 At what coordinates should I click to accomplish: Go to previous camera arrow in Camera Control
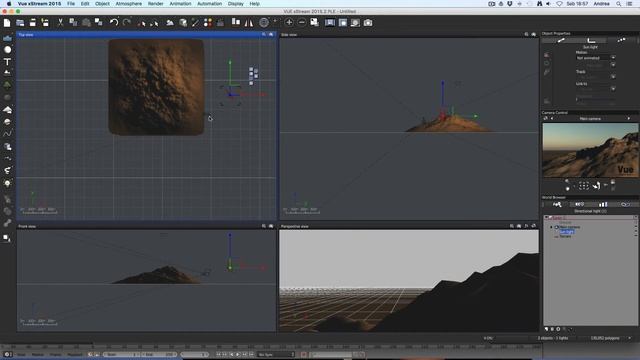point(552,118)
